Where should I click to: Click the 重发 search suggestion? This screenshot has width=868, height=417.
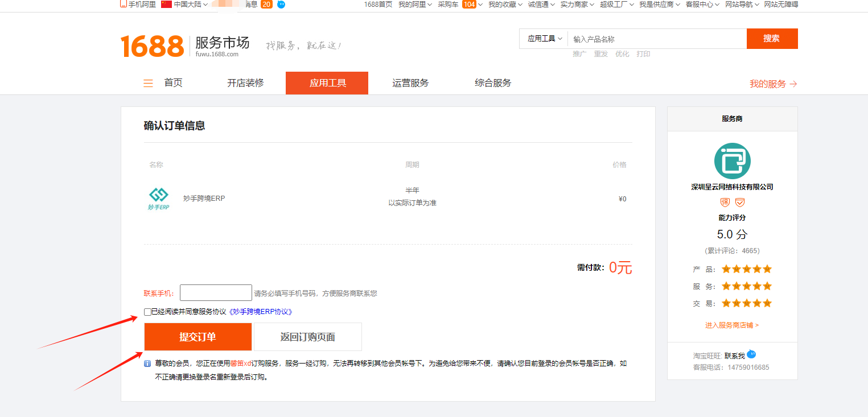[x=601, y=54]
